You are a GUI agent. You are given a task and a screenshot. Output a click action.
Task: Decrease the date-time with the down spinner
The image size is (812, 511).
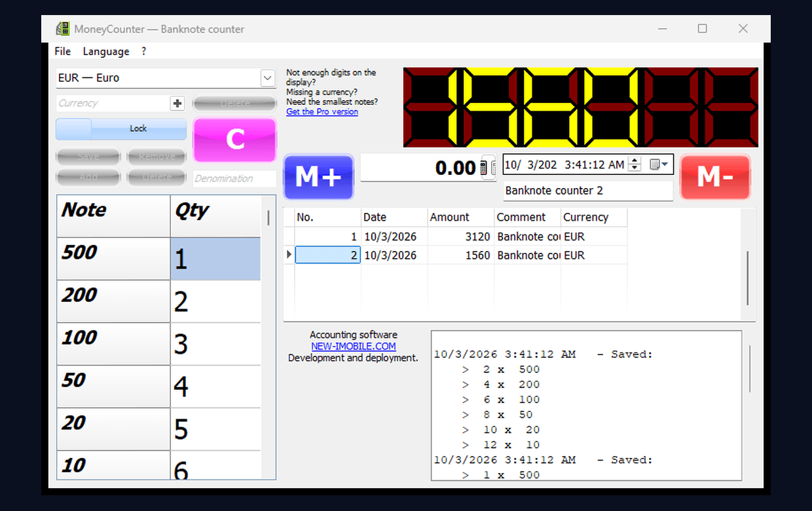tap(634, 168)
